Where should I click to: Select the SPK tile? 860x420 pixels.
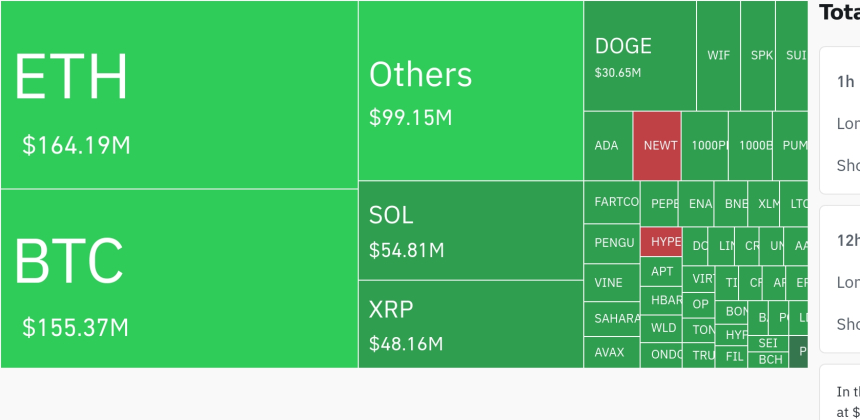[x=761, y=56]
